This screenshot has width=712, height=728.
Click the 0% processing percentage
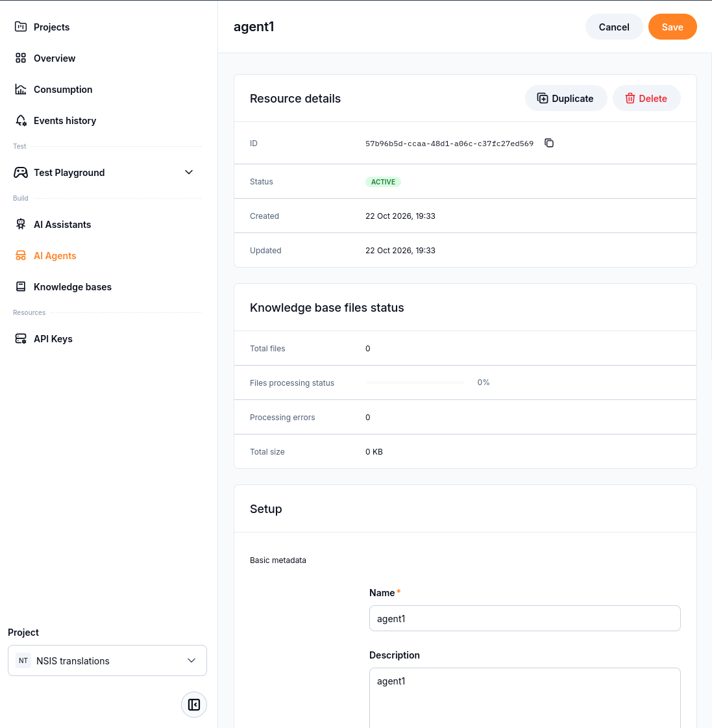pyautogui.click(x=483, y=383)
